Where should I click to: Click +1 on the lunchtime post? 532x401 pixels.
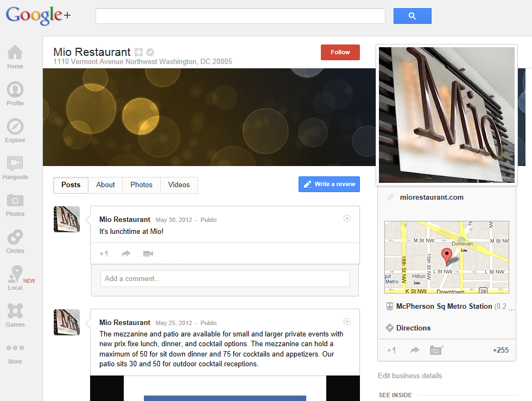(x=104, y=254)
